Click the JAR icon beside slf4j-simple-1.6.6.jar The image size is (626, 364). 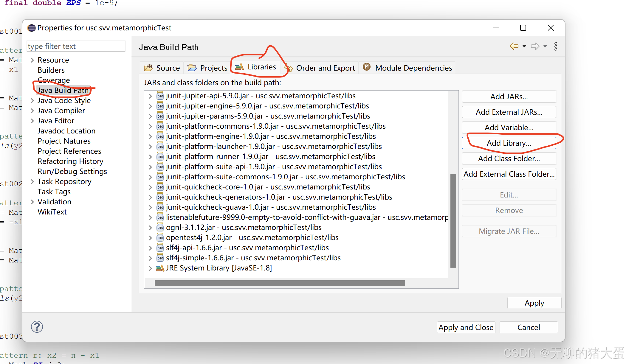[160, 258]
